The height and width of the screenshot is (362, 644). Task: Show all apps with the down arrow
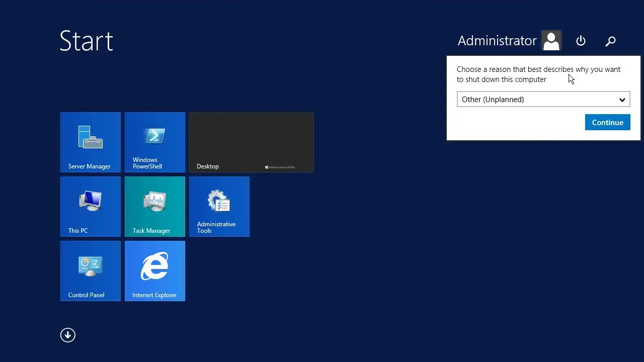pos(68,335)
